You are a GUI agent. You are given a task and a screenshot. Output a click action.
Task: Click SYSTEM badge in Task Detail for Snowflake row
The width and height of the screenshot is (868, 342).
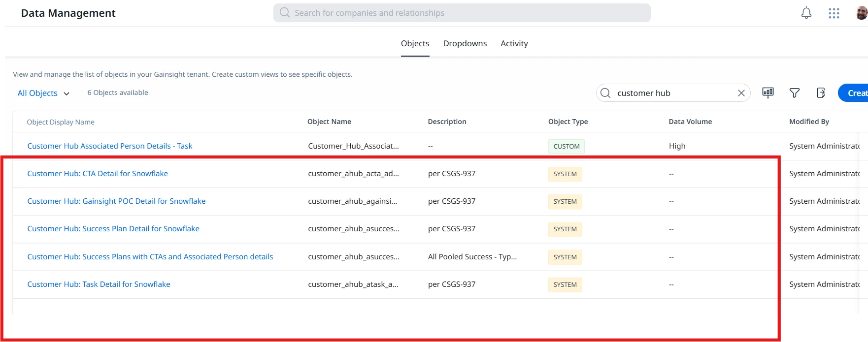[x=565, y=285]
